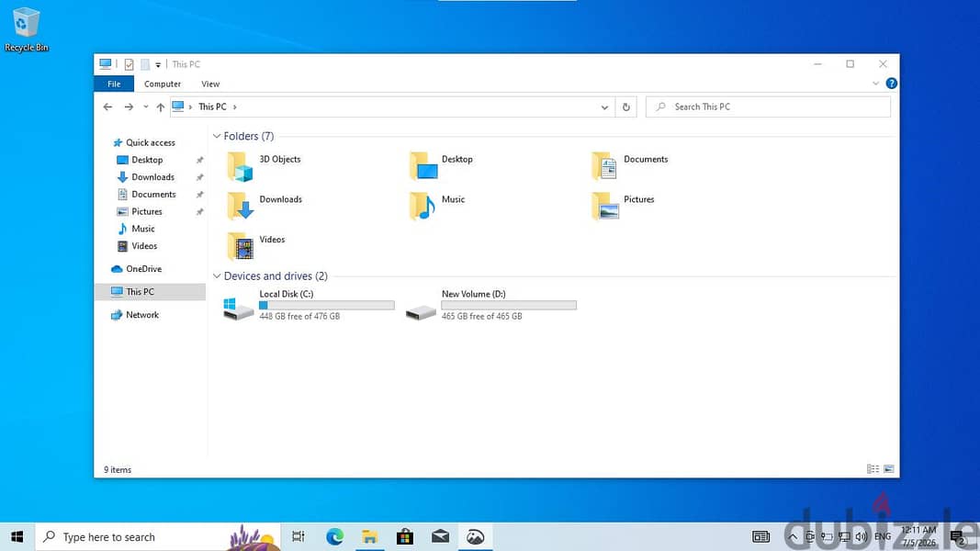The image size is (980, 551).
Task: Click the Properties quick access toolbar icon
Action: click(x=129, y=64)
